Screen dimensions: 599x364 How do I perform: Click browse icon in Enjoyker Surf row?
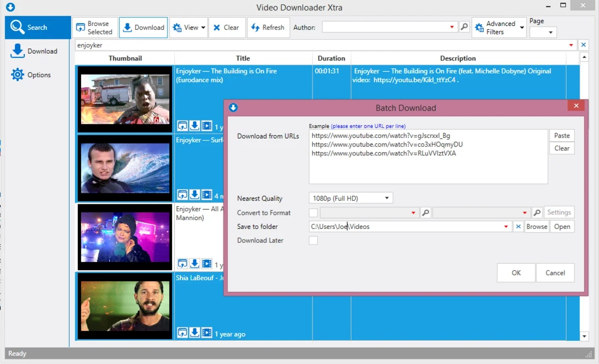point(183,195)
